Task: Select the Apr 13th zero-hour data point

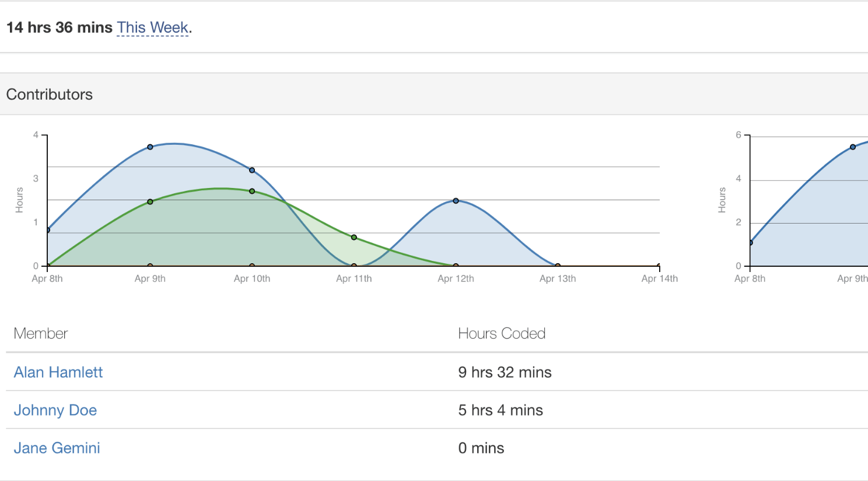Action: coord(558,265)
